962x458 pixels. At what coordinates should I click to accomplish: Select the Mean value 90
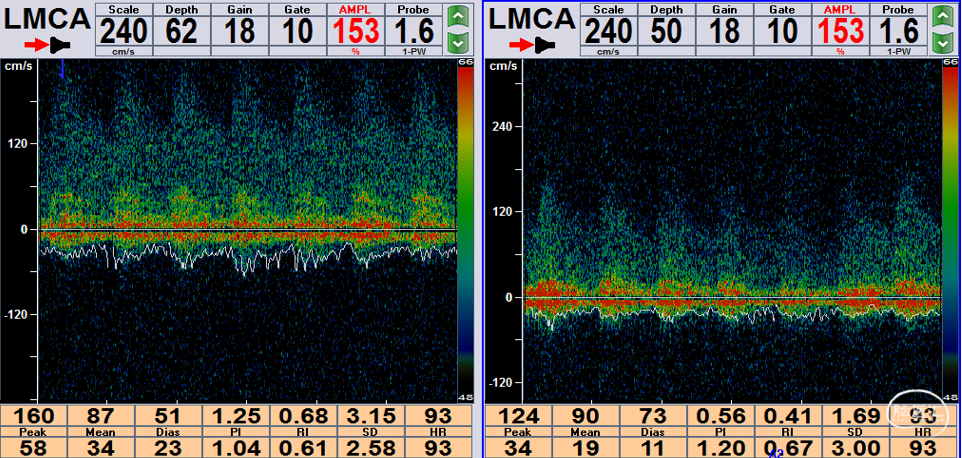pos(585,416)
